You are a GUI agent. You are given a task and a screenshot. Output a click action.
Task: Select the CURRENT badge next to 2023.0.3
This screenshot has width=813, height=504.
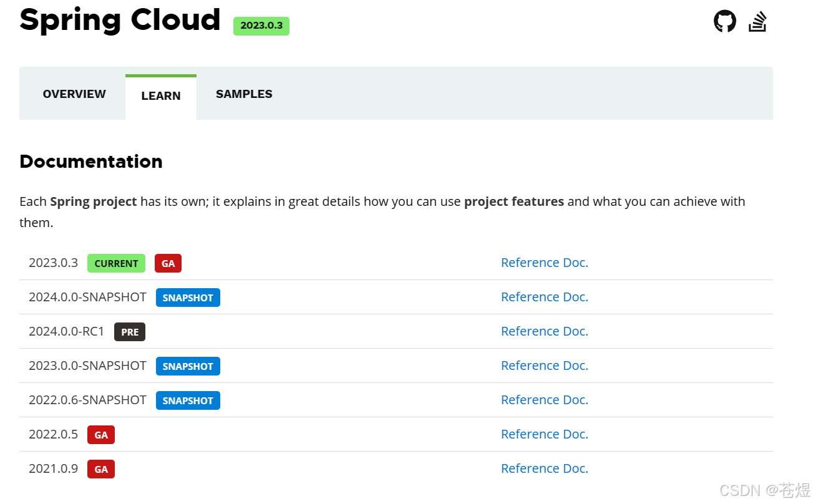(116, 263)
